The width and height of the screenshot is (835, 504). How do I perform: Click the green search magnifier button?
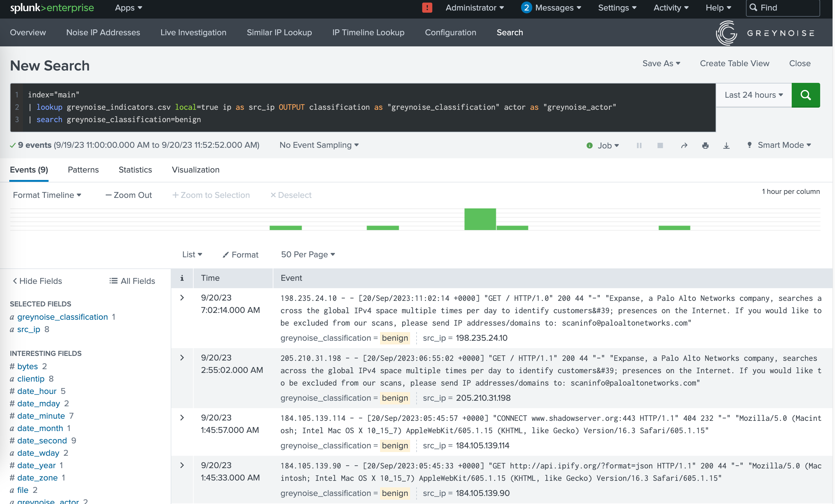[805, 95]
